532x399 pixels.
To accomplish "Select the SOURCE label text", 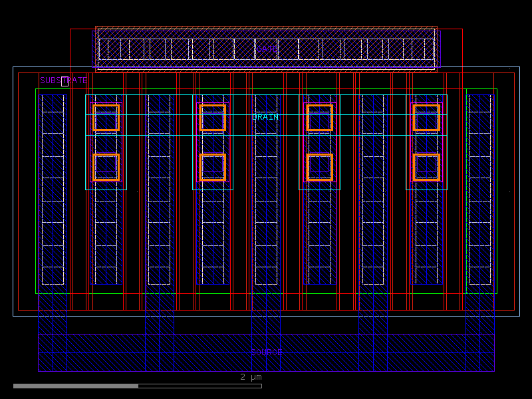I will pos(265,352).
